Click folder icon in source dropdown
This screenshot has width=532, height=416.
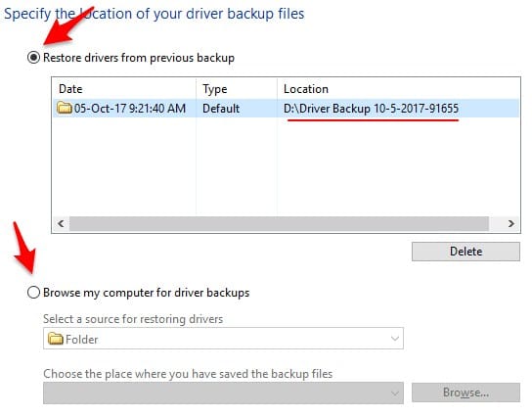[x=56, y=339]
